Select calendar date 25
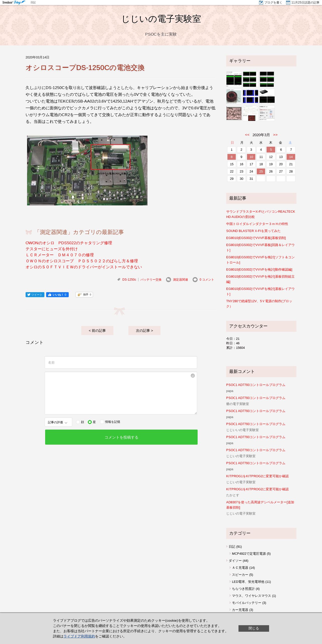The height and width of the screenshot is (644, 322). click(261, 172)
